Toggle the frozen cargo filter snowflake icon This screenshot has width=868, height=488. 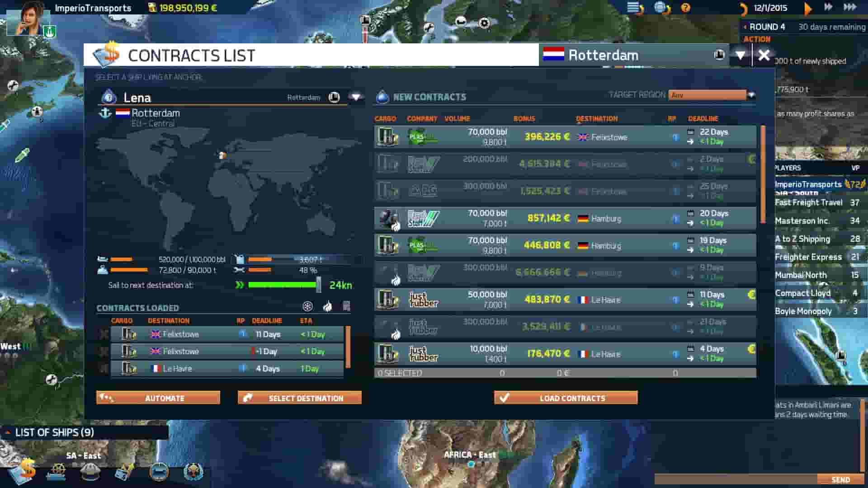pyautogui.click(x=309, y=307)
